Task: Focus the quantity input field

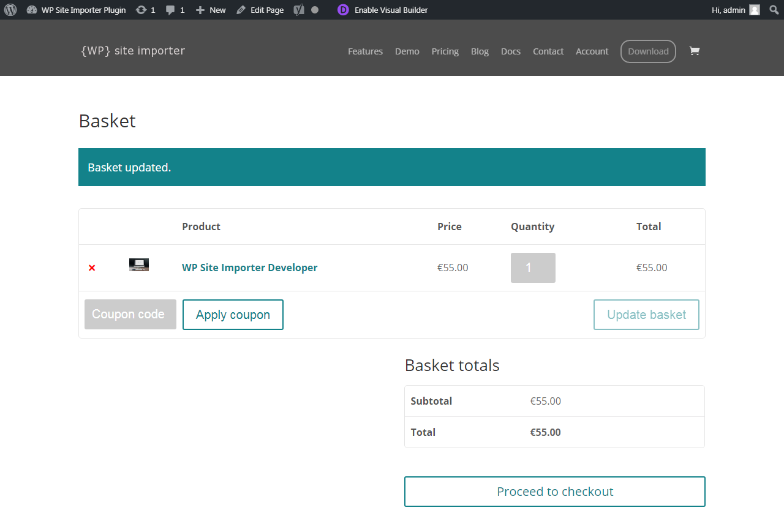Action: (533, 268)
